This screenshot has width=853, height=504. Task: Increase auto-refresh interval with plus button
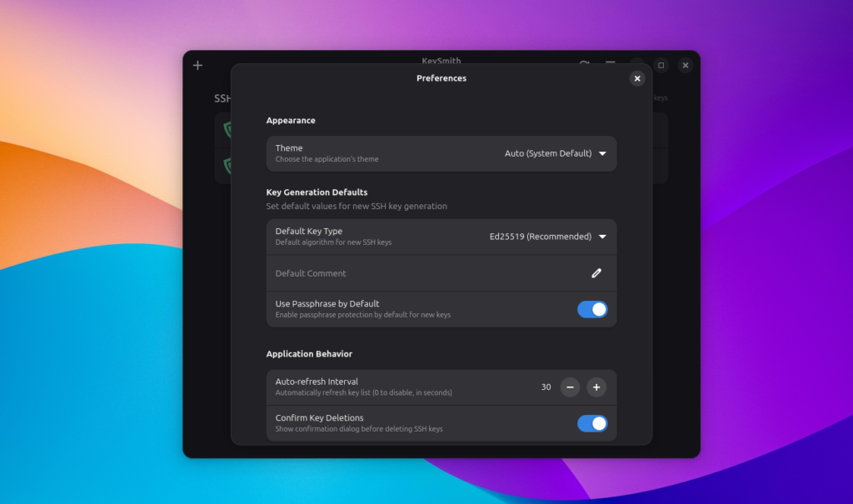[596, 387]
